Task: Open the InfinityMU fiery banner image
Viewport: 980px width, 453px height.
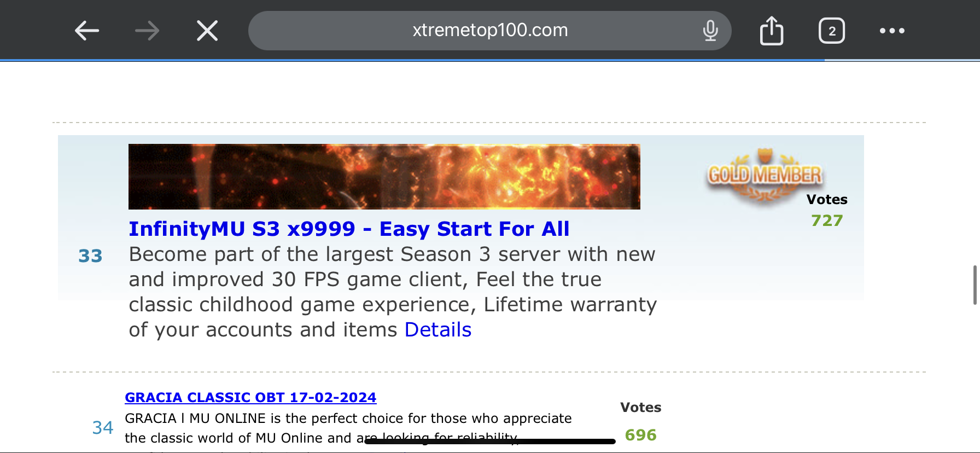Action: pos(384,177)
